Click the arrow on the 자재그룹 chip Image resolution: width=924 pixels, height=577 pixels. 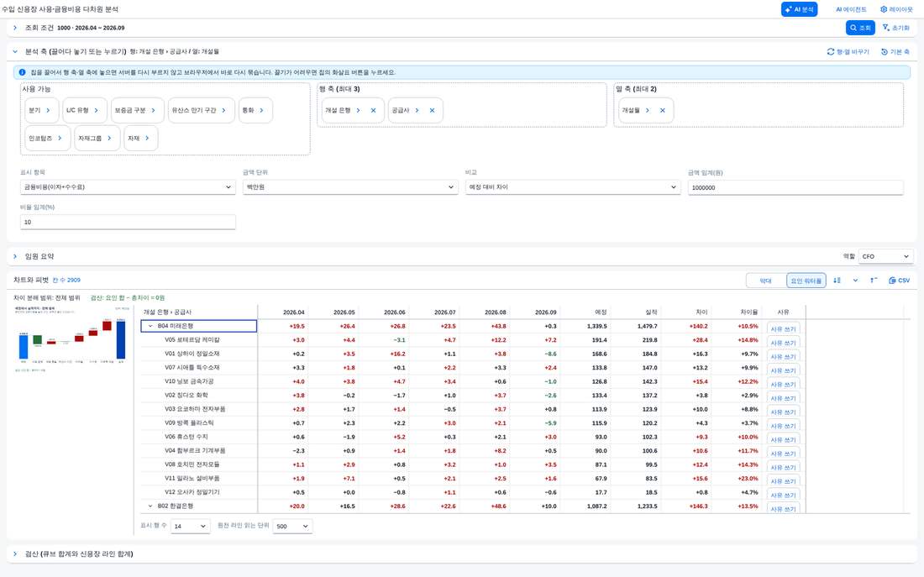109,138
